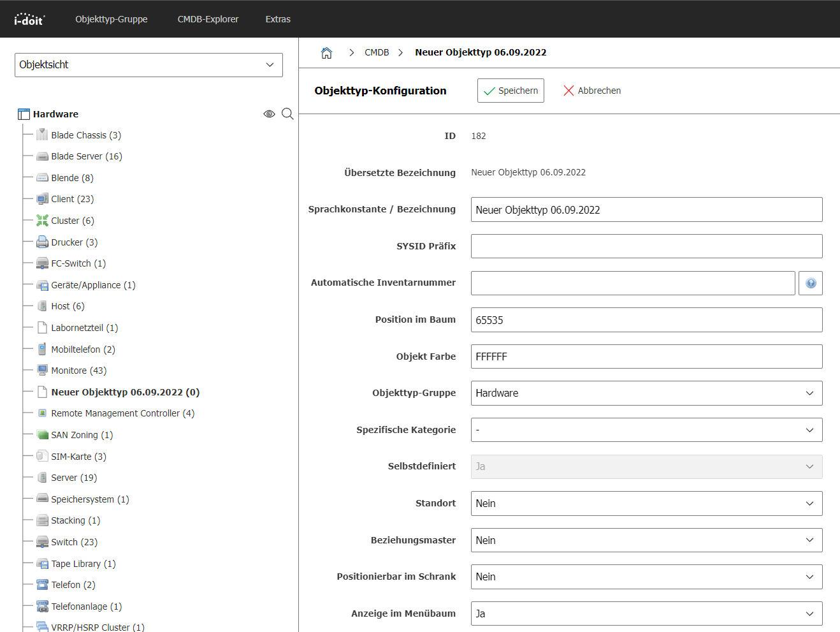This screenshot has height=632, width=840.
Task: Click the SYSID Präfix input field
Action: pos(646,246)
